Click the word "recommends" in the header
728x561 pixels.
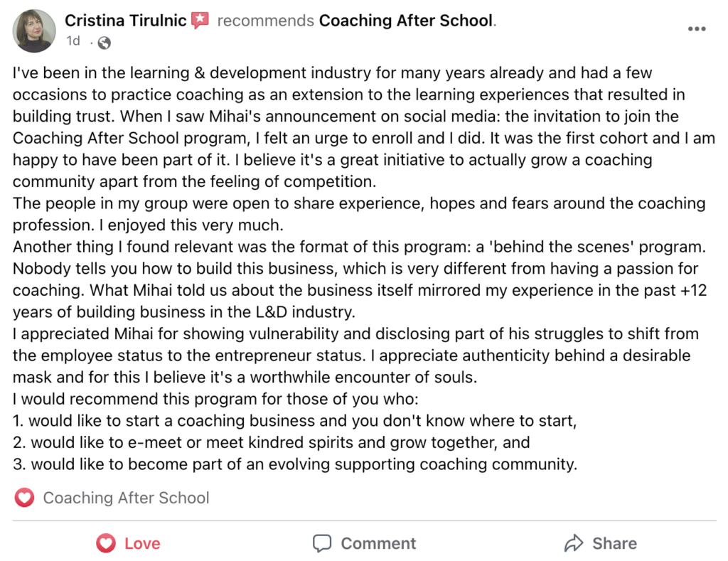(266, 21)
